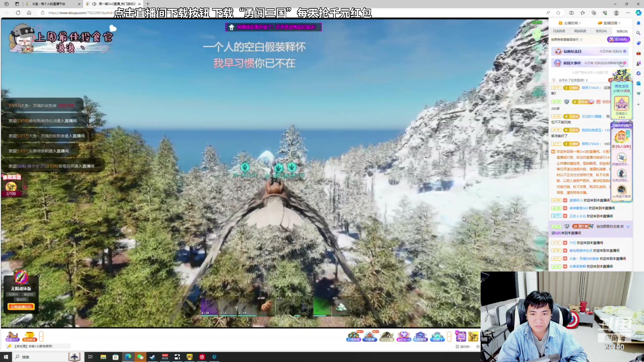Screen dimensions: 644x362
Task: Click 边看直播边玩 orange button
Action: (x=21, y=307)
